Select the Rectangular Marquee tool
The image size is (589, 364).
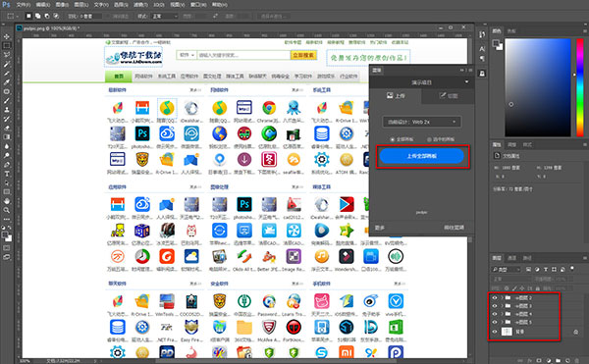click(x=7, y=46)
